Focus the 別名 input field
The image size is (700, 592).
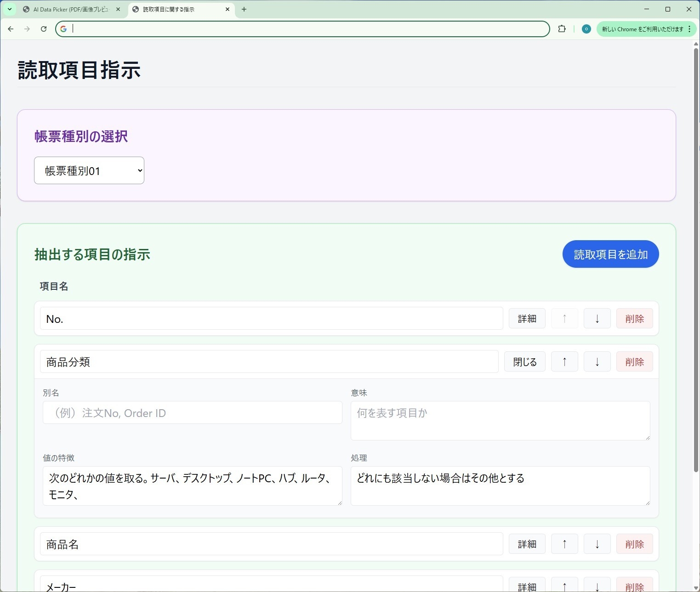(x=192, y=412)
